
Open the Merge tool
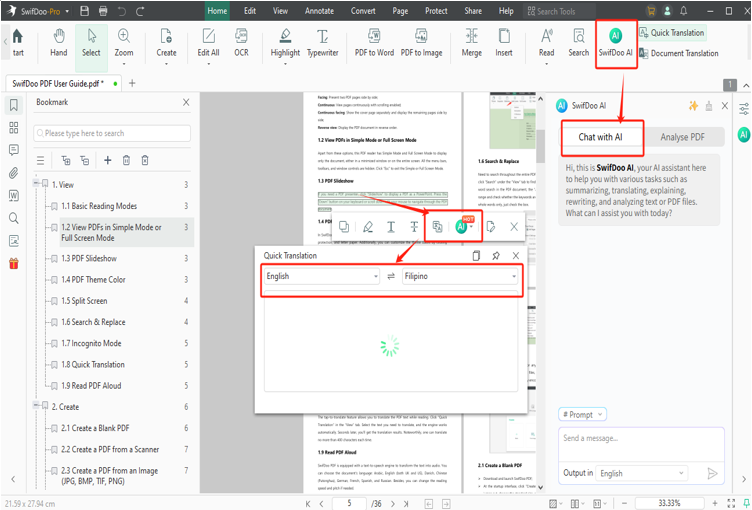471,43
